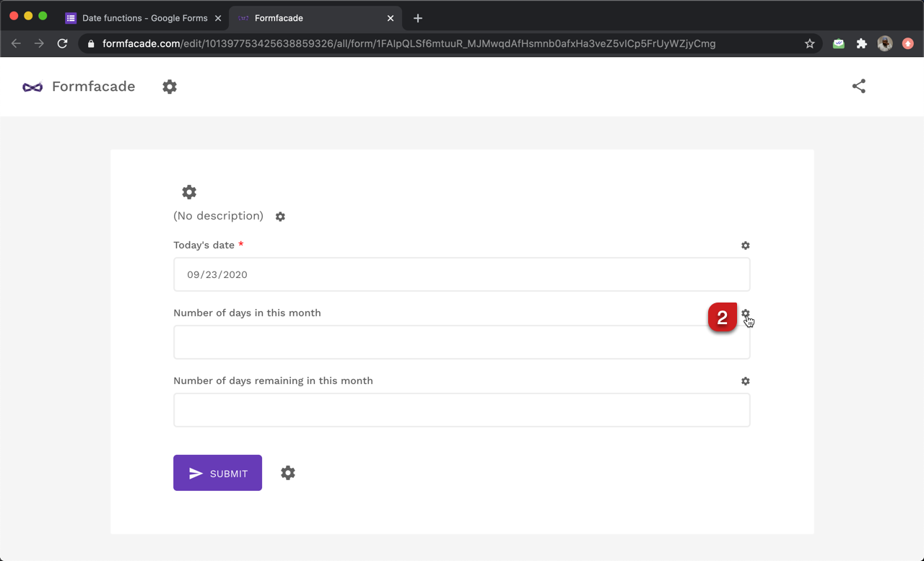Open Submit button settings gear
This screenshot has height=561, width=924.
click(288, 473)
